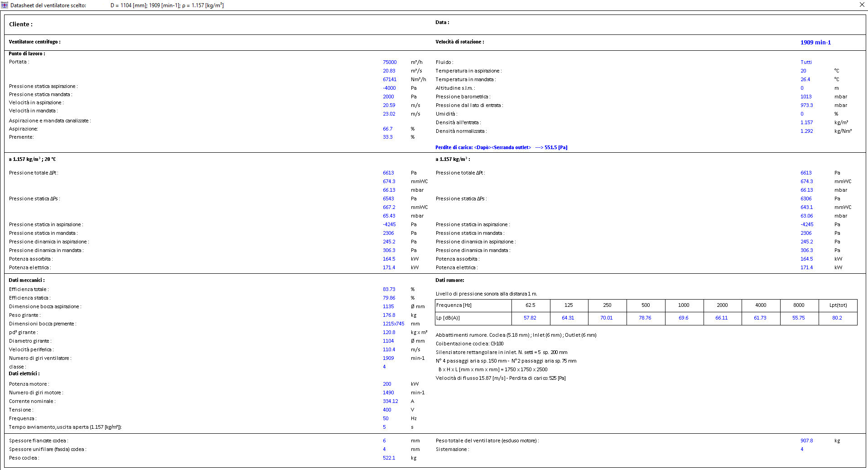Click the Potenza motore value 200 kW
Viewport: 868px width, 470px height.
387,384
